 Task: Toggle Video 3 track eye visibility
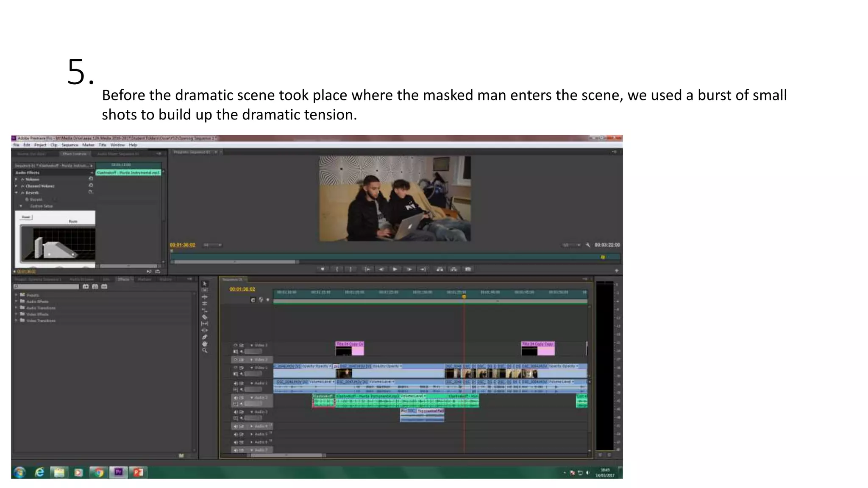(x=236, y=345)
